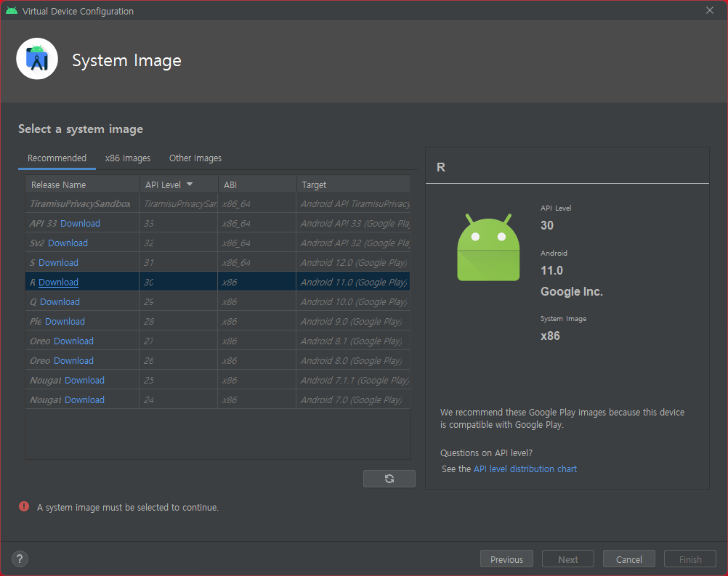Open help with the question mark icon

tap(20, 559)
